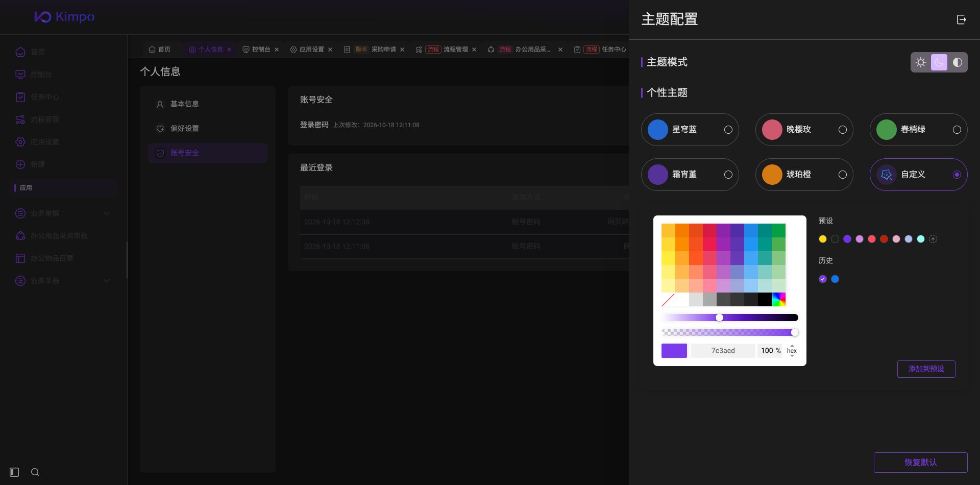Image resolution: width=980 pixels, height=485 pixels.
Task: Select the transparent no-color swatch
Action: (668, 300)
